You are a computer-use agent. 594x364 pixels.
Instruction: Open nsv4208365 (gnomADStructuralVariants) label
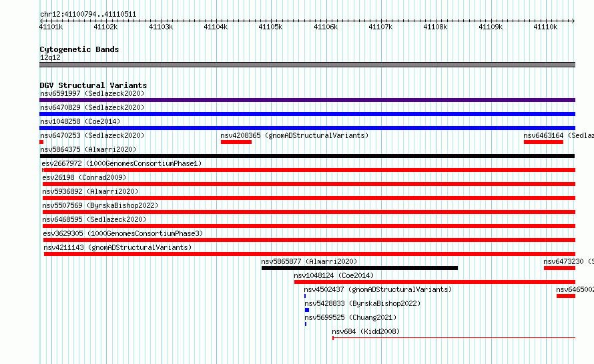point(294,135)
